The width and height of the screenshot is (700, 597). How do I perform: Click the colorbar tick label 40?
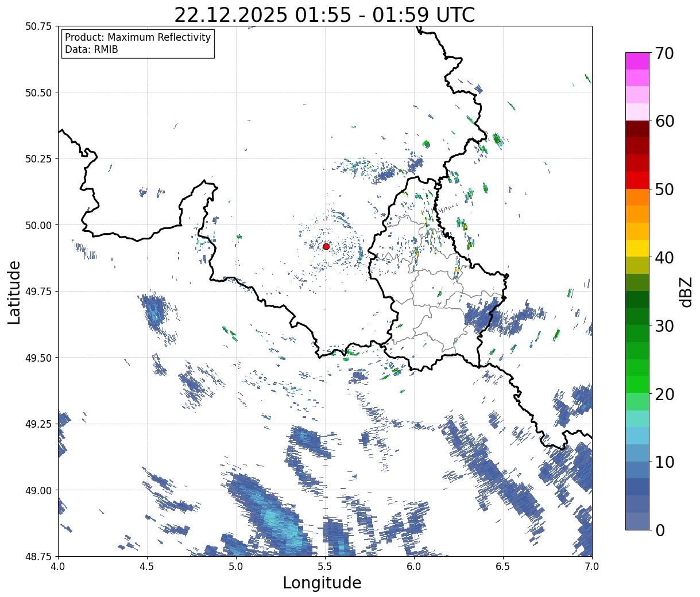click(664, 257)
